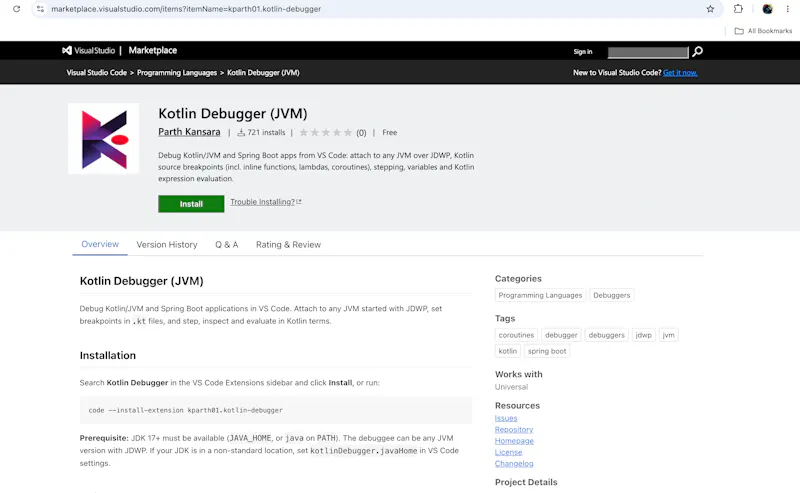Switch to the Q & A tab

pos(227,244)
